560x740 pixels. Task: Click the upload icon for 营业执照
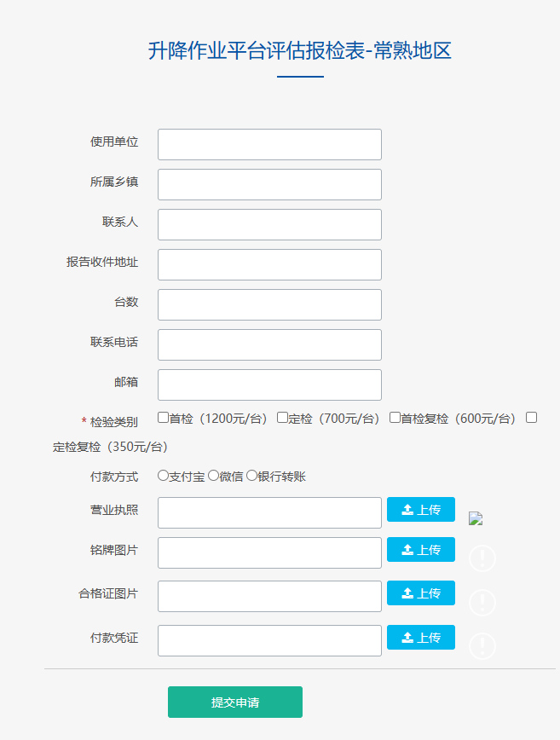pyautogui.click(x=407, y=510)
